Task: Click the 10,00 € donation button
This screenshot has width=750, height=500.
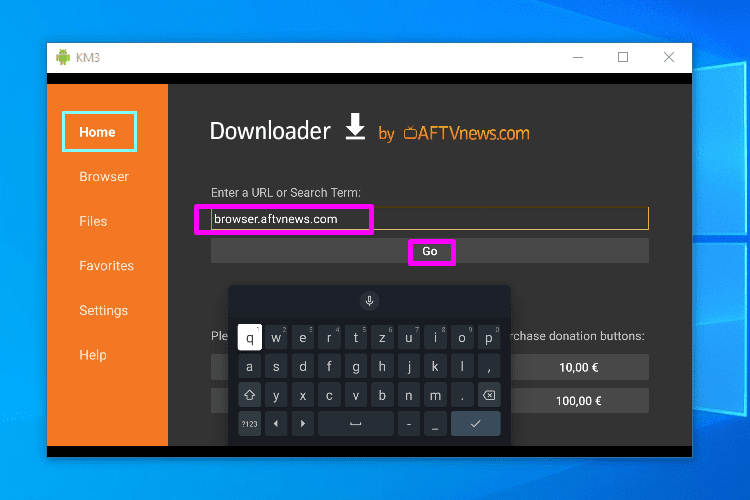Action: 579,367
